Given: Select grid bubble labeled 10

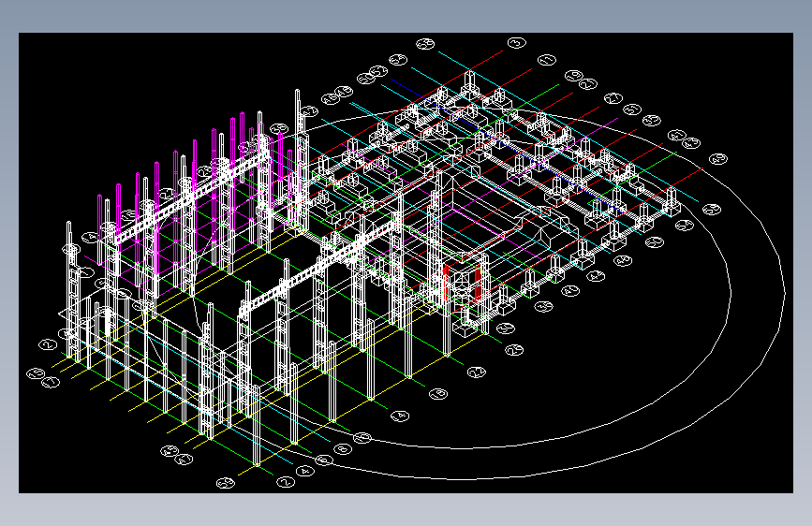Looking at the screenshot, I should tap(362, 438).
